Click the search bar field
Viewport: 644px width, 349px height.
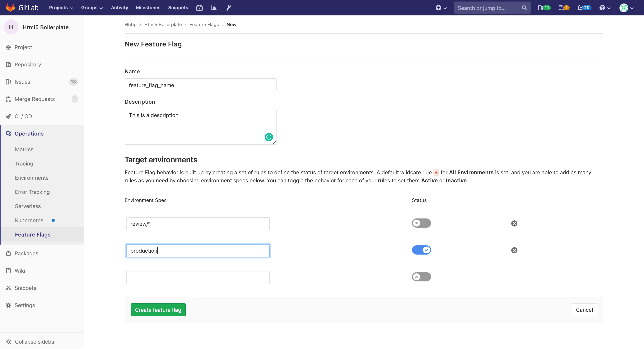491,8
